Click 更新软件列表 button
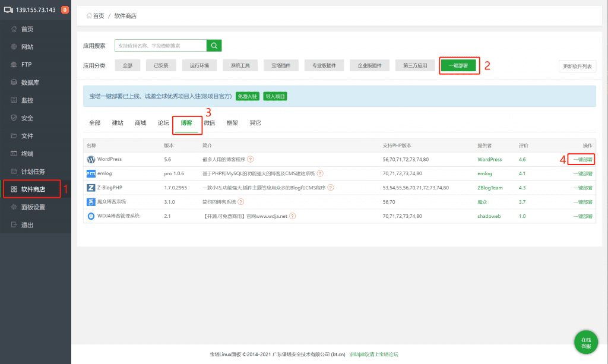Image resolution: width=608 pixels, height=364 pixels. 577,67
